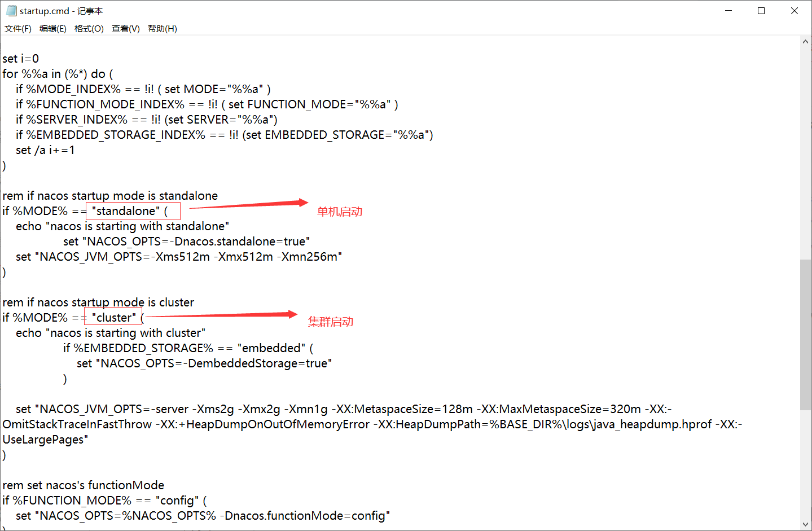Viewport: 812px width, 531px height.
Task: Click the line with -Dnacos.functionMode=config
Action: click(x=203, y=516)
